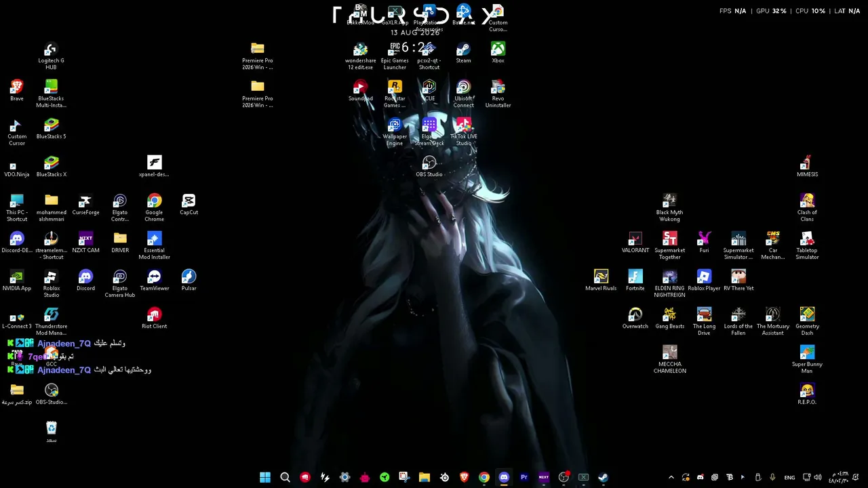This screenshot has width=868, height=488.
Task: Select the Revo Uninstaller desktop icon
Action: (x=498, y=94)
